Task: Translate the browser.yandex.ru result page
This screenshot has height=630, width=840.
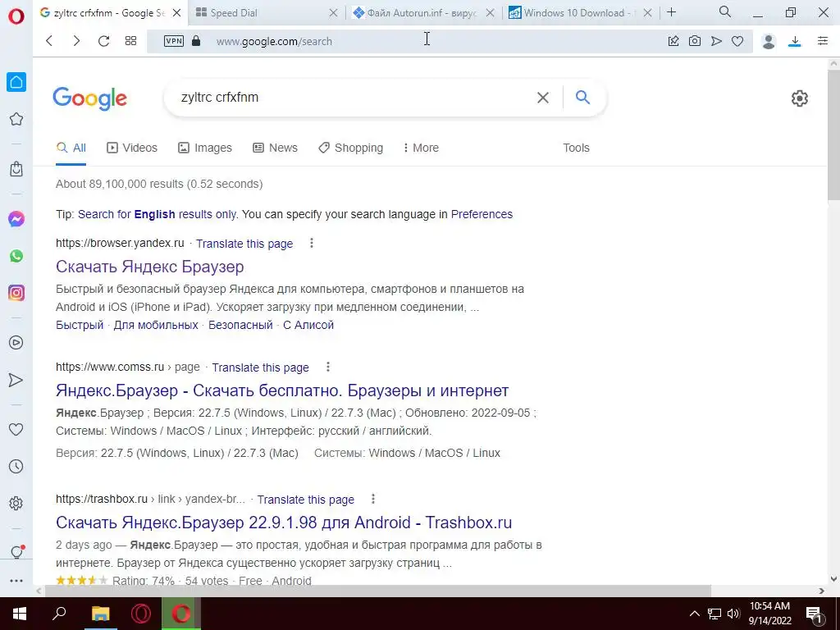Action: pyautogui.click(x=244, y=244)
